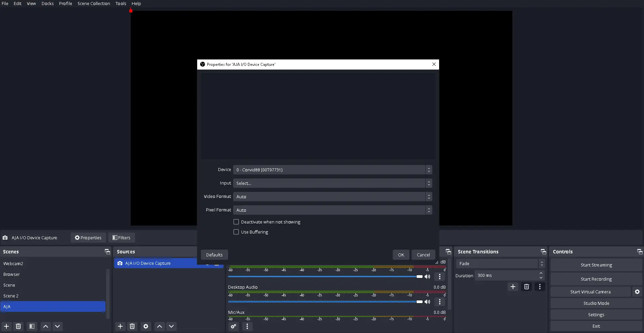Click the Desktop Audio volume slider
This screenshot has width=644, height=333.
pos(323,302)
